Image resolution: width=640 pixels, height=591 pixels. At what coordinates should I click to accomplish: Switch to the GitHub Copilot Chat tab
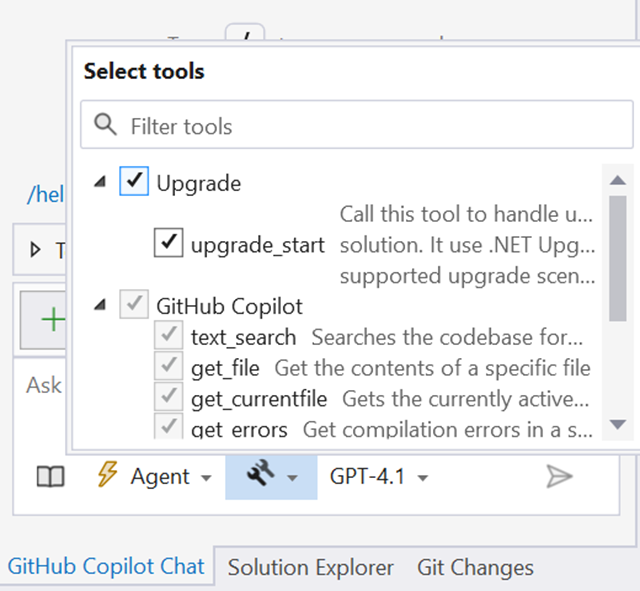[106, 566]
